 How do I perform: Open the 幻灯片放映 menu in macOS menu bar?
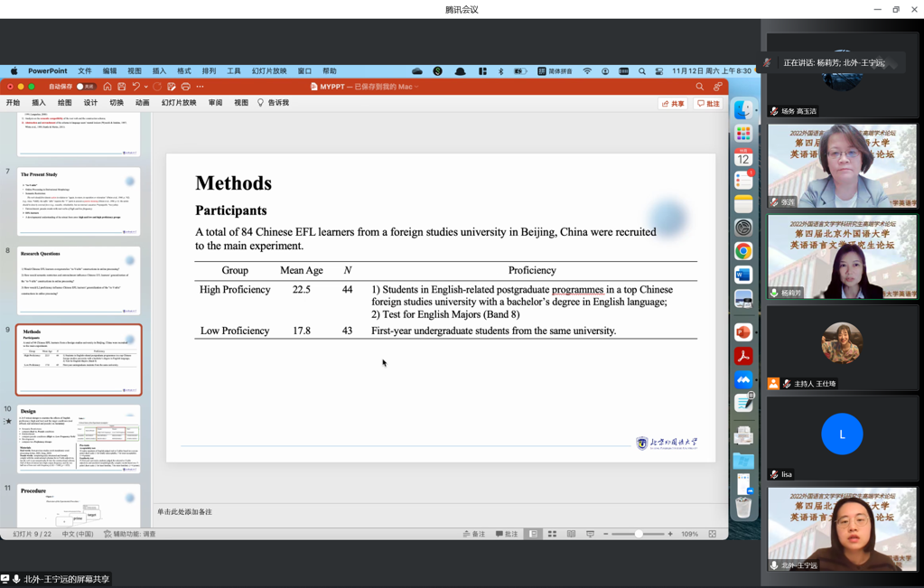268,70
